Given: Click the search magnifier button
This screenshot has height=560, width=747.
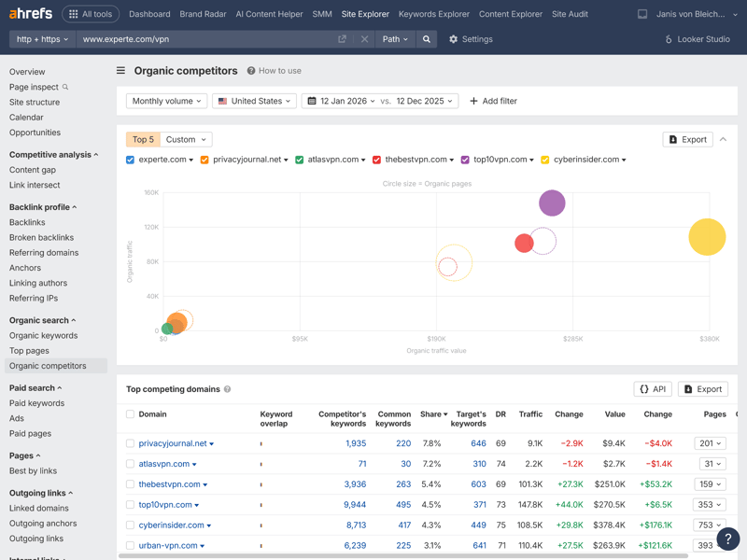Looking at the screenshot, I should [x=427, y=39].
